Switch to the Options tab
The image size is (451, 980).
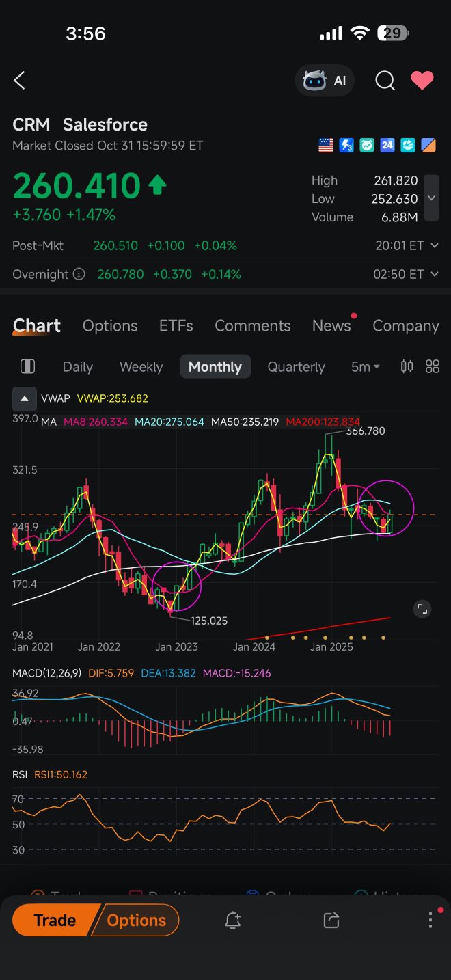click(110, 326)
